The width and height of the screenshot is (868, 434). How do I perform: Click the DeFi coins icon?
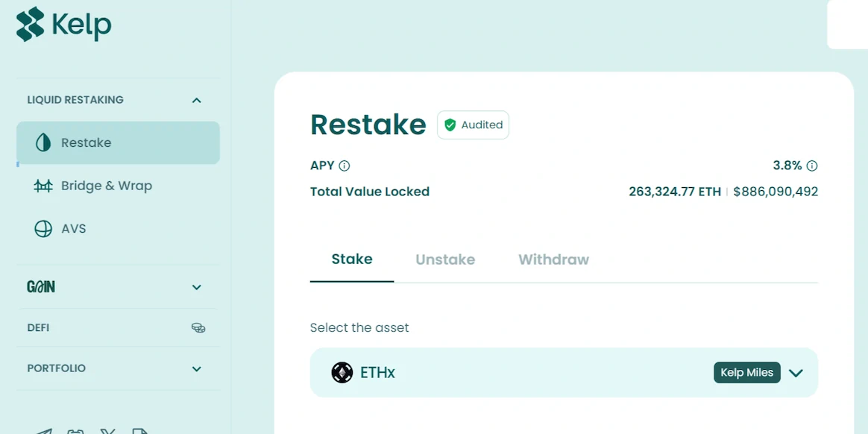198,327
